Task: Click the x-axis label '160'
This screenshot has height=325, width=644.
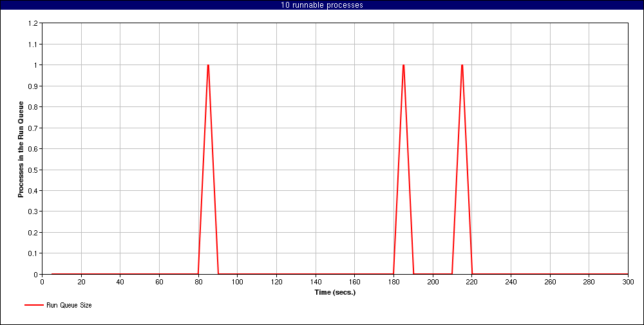Action: [354, 282]
